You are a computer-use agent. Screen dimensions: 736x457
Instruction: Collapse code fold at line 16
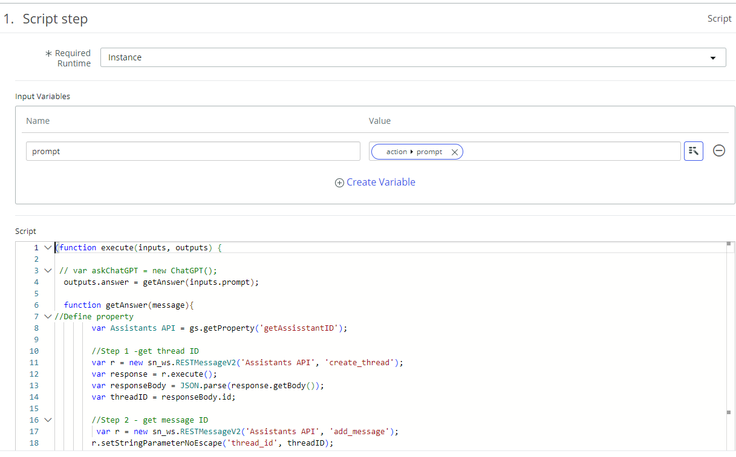pos(48,420)
